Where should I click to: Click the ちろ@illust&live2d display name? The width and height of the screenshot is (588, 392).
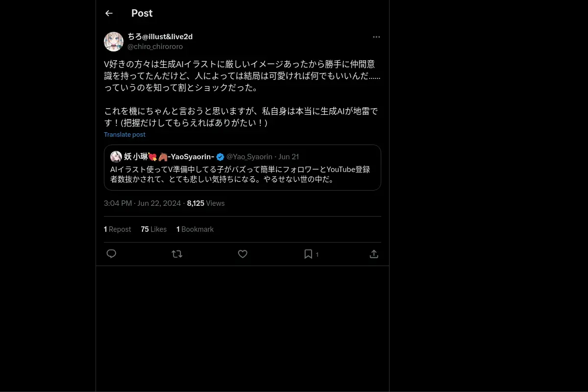[160, 37]
